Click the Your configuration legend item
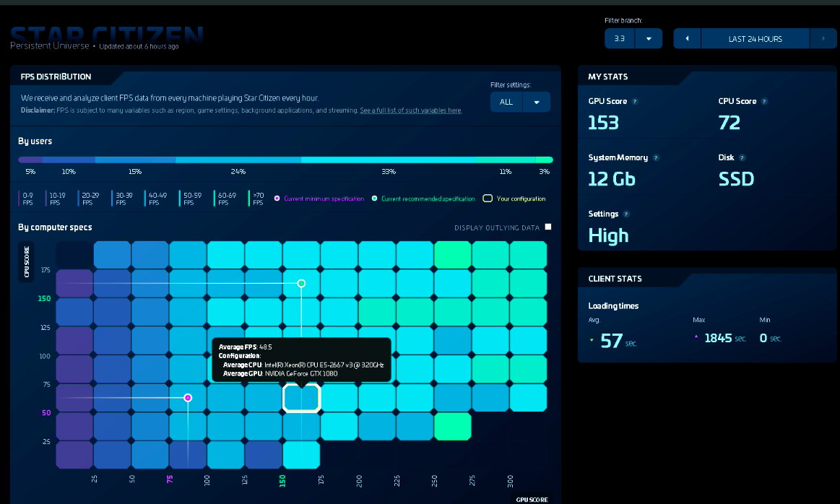Screen dimensions: 840x504 coord(514,199)
